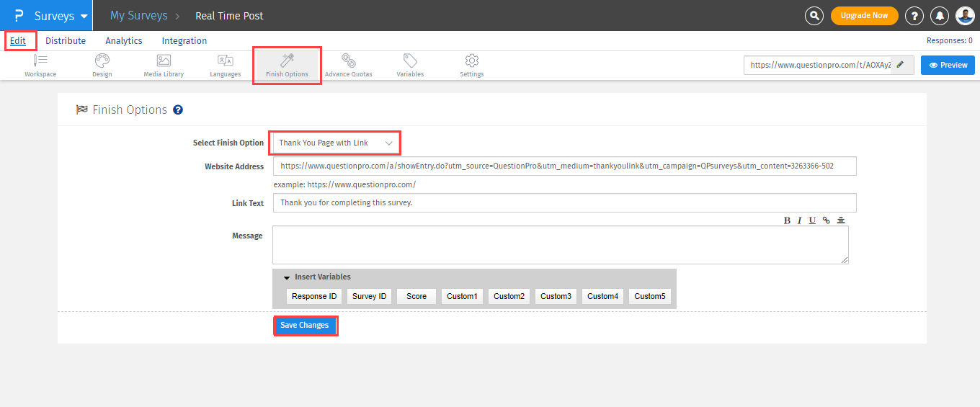
Task: Click the Upgrade Now button
Action: (x=864, y=15)
